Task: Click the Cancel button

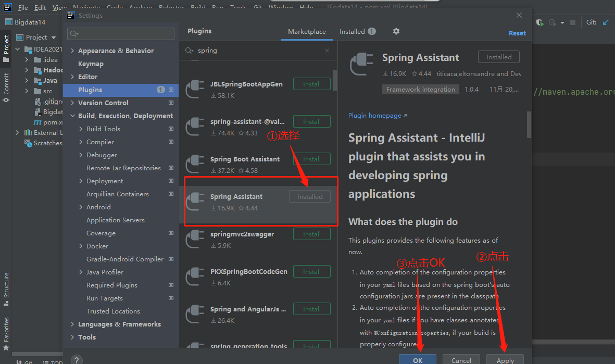Action: pos(461,360)
